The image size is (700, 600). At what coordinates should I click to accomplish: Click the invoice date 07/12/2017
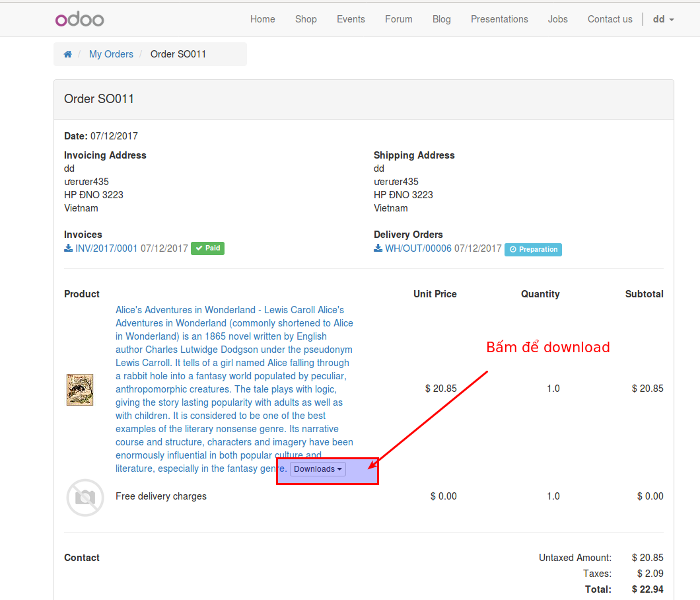tap(164, 248)
